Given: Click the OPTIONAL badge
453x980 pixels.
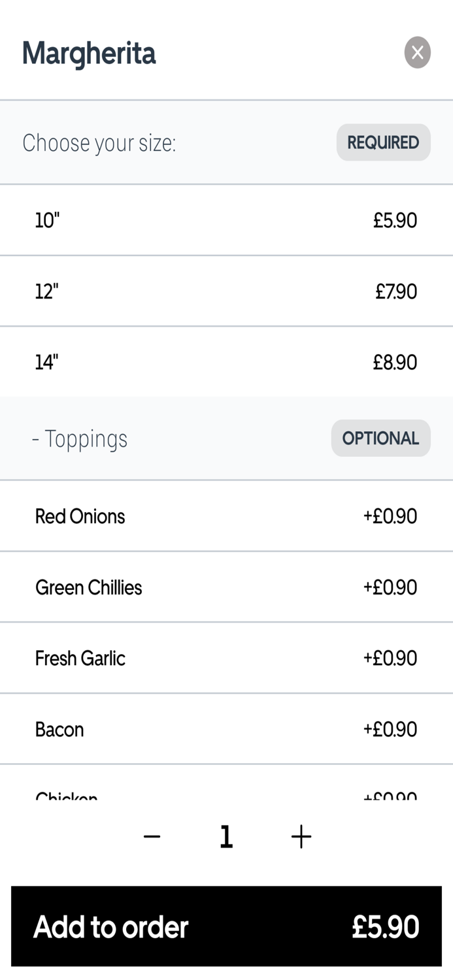Looking at the screenshot, I should [380, 438].
